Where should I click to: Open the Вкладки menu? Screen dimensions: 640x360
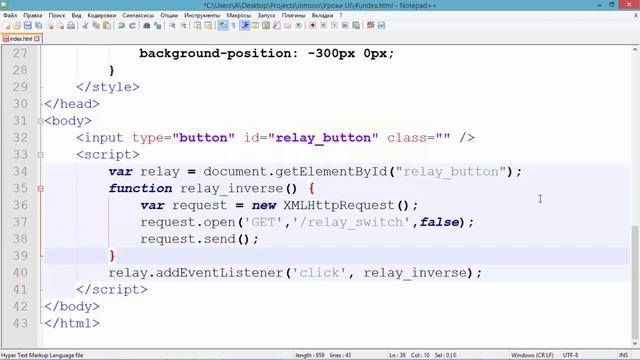[x=322, y=15]
